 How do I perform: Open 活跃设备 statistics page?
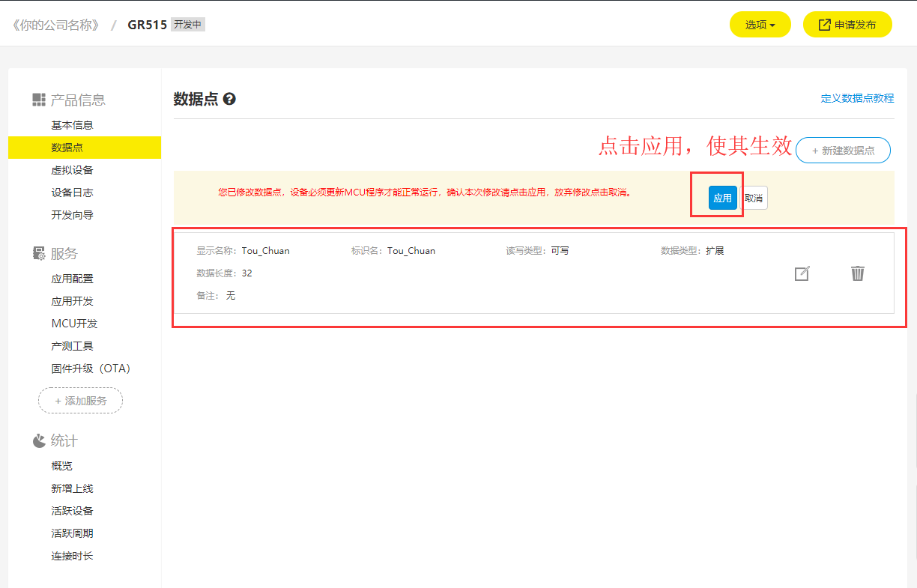pos(72,511)
